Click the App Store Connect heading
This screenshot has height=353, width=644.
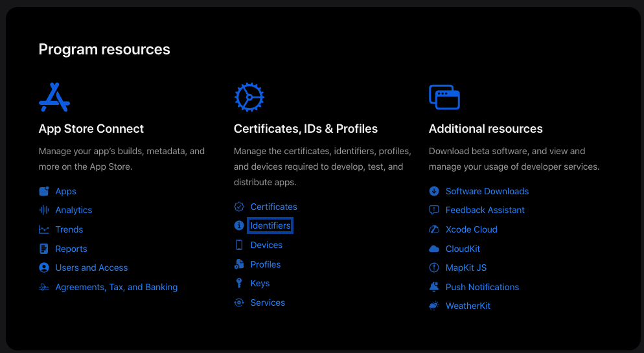[x=91, y=128]
